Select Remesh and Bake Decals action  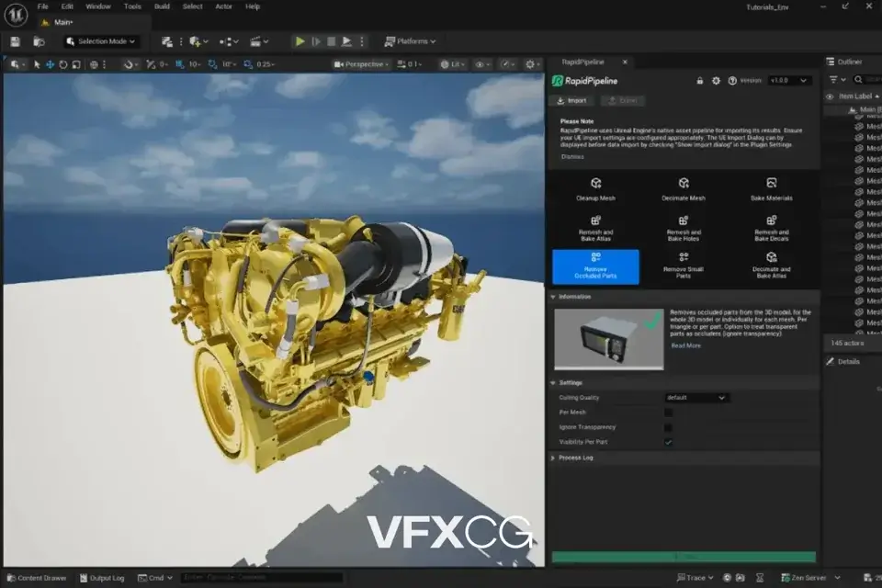pyautogui.click(x=771, y=229)
